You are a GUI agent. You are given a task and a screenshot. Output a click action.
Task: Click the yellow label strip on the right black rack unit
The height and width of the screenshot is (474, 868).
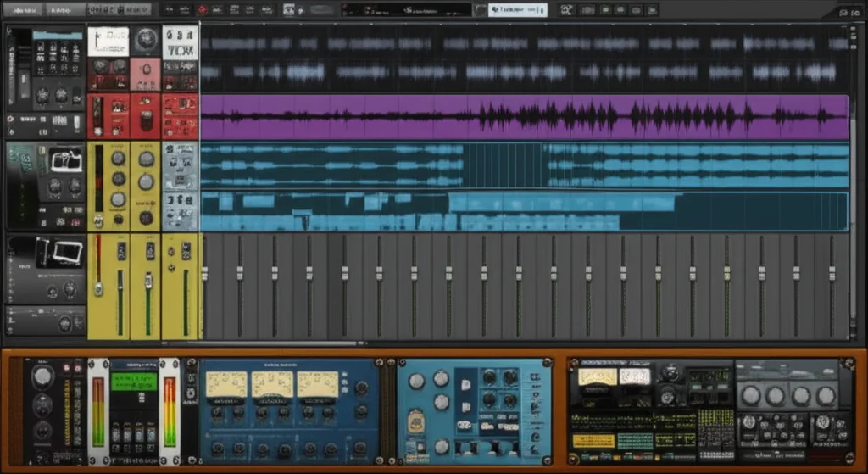coord(593,441)
